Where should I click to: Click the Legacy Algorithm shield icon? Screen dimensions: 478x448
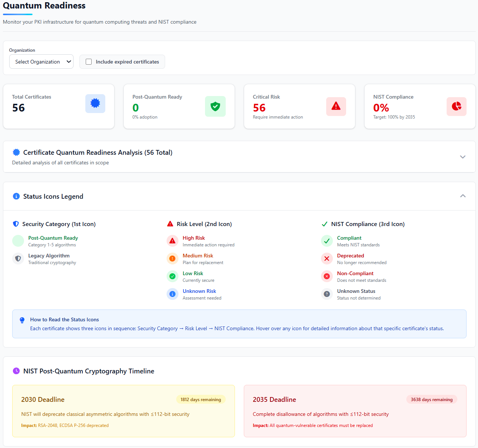point(18,259)
